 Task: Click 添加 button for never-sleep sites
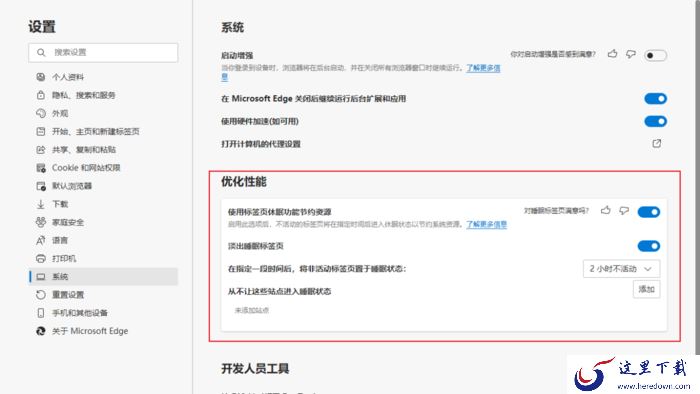[x=646, y=289]
